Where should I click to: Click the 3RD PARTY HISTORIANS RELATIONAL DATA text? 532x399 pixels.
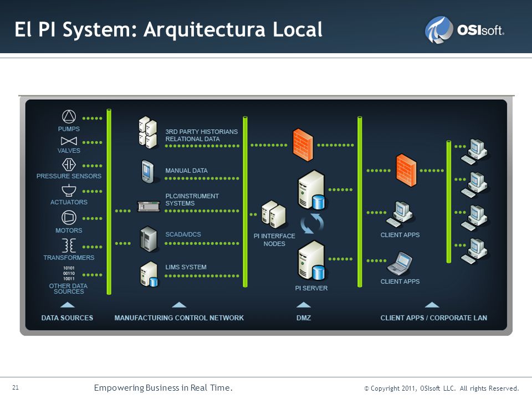[x=202, y=135]
